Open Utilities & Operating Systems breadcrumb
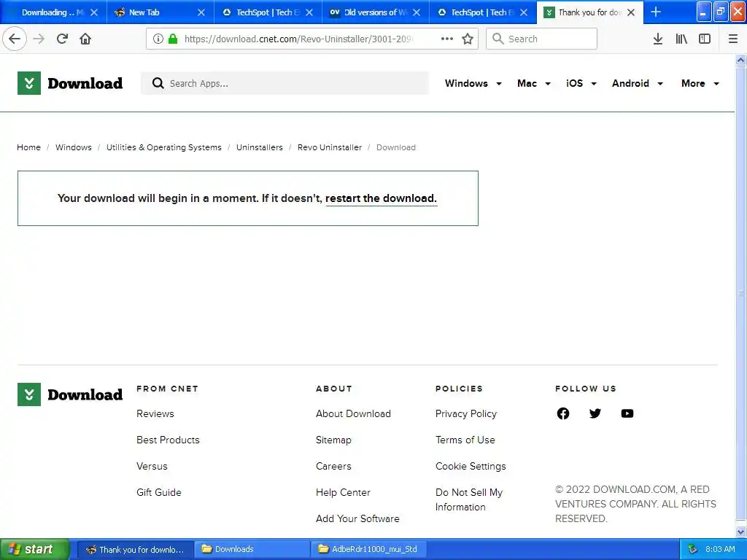The height and width of the screenshot is (560, 747). tap(164, 147)
